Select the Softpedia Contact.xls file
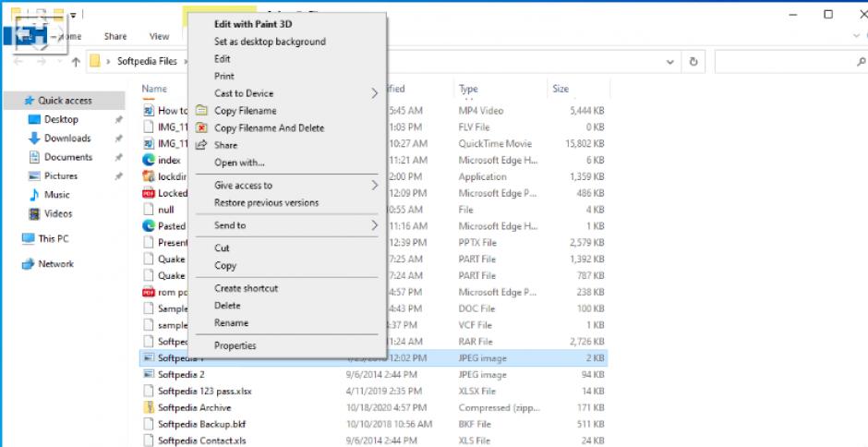Viewport: 868px width, 447px height. pos(201,441)
